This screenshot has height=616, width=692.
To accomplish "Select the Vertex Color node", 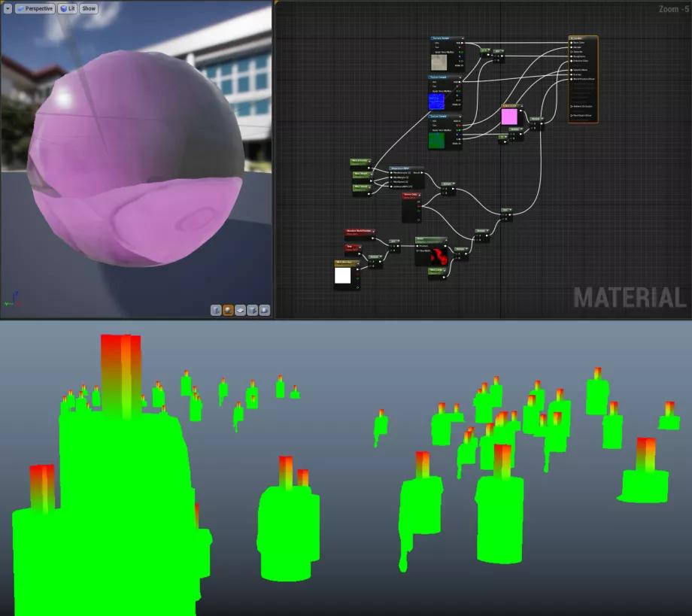I will pyautogui.click(x=411, y=194).
